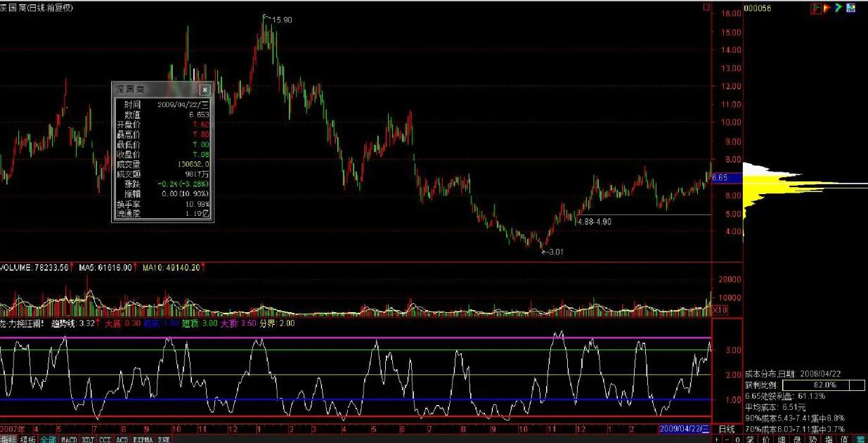
Task: Expand the X10 volume scale control
Action: click(x=720, y=309)
